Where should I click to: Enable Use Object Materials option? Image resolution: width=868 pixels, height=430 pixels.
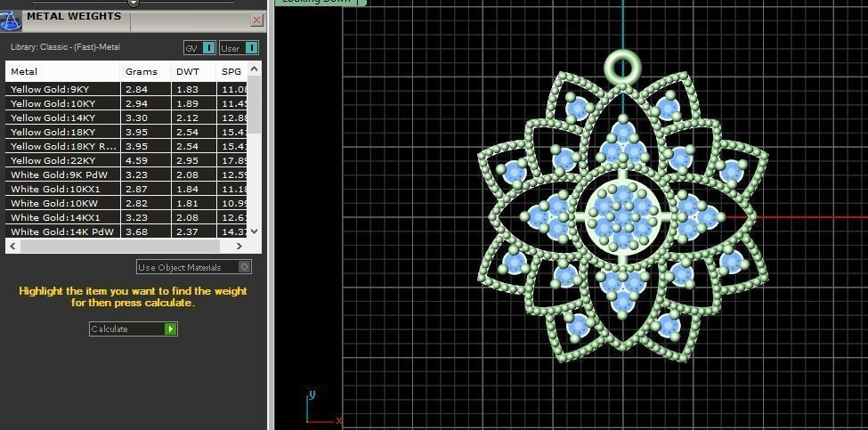(x=194, y=267)
